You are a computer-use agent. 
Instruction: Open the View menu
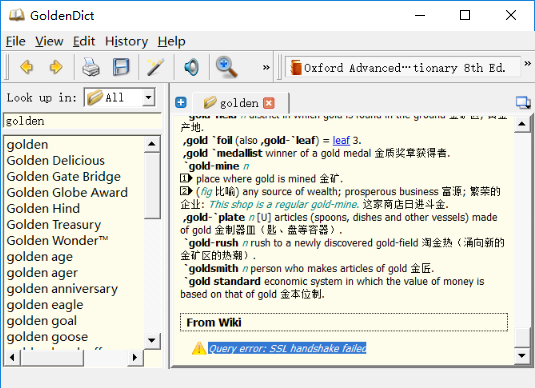49,41
